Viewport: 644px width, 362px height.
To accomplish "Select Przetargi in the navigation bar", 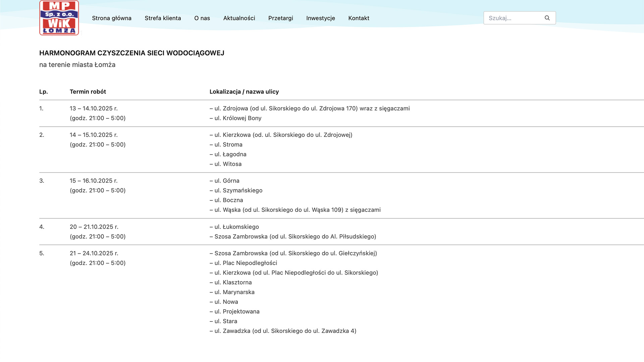I will (x=280, y=18).
